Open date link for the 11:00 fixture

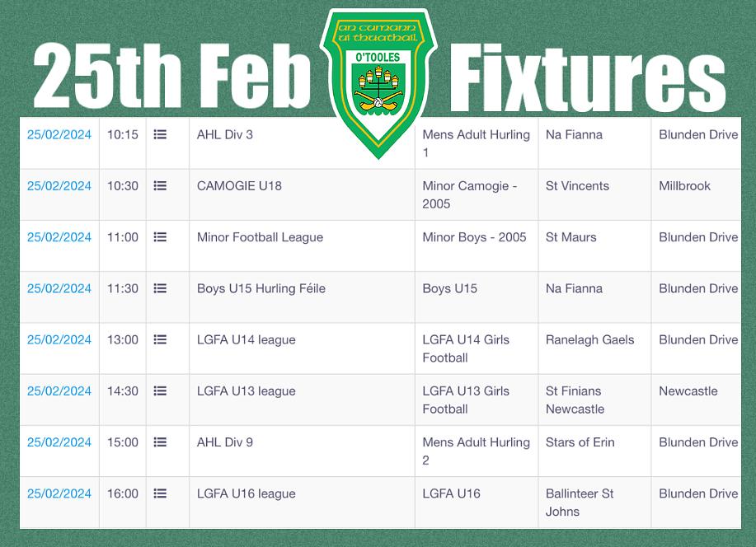point(59,237)
